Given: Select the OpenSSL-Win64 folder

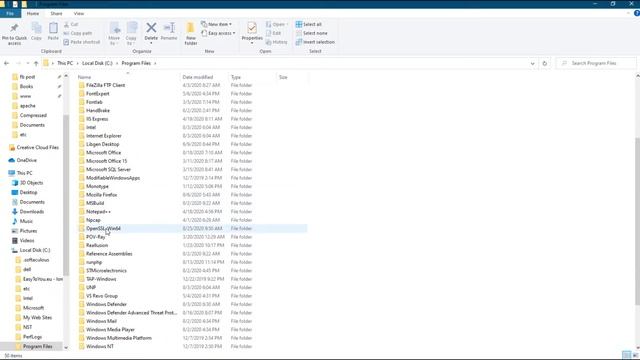Looking at the screenshot, I should pos(193,229).
